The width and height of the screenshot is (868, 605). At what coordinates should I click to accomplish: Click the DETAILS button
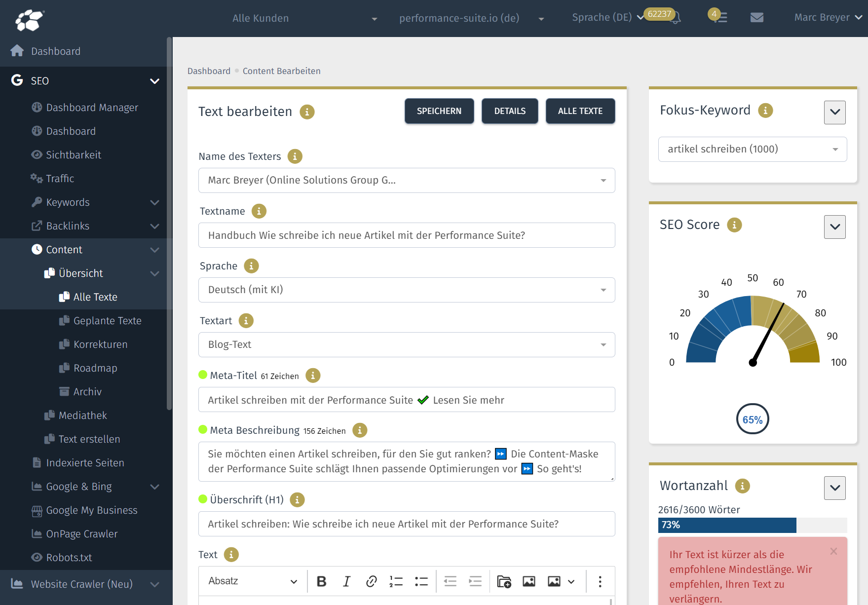tap(510, 111)
